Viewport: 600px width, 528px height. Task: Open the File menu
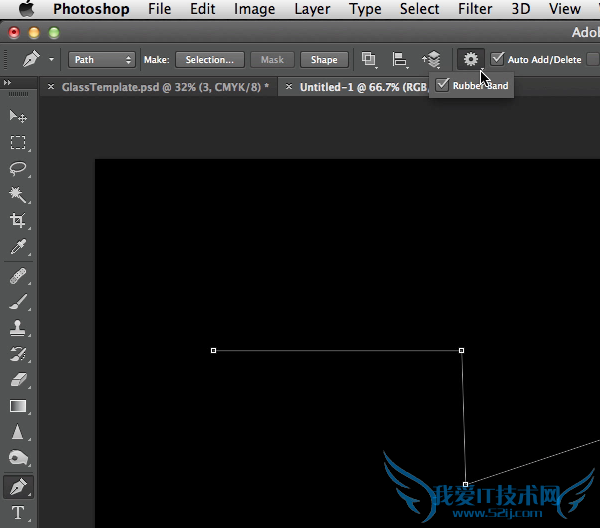pos(160,8)
